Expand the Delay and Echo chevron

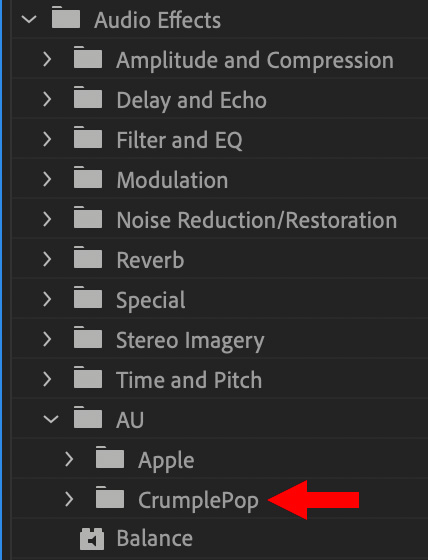pos(47,99)
